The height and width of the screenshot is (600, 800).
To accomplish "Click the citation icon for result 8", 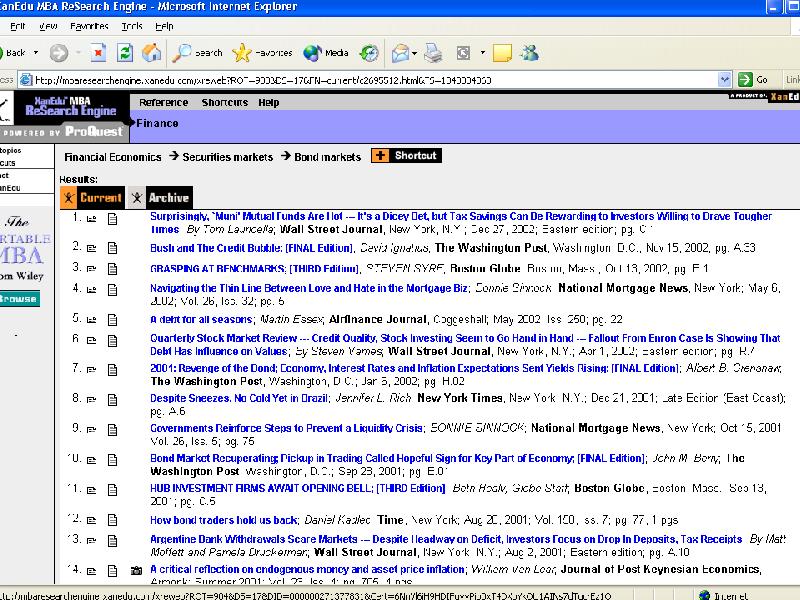I will pyautogui.click(x=91, y=399).
